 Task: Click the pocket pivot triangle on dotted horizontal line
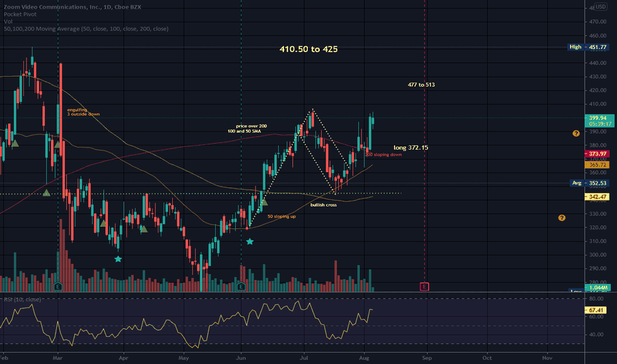coord(46,193)
